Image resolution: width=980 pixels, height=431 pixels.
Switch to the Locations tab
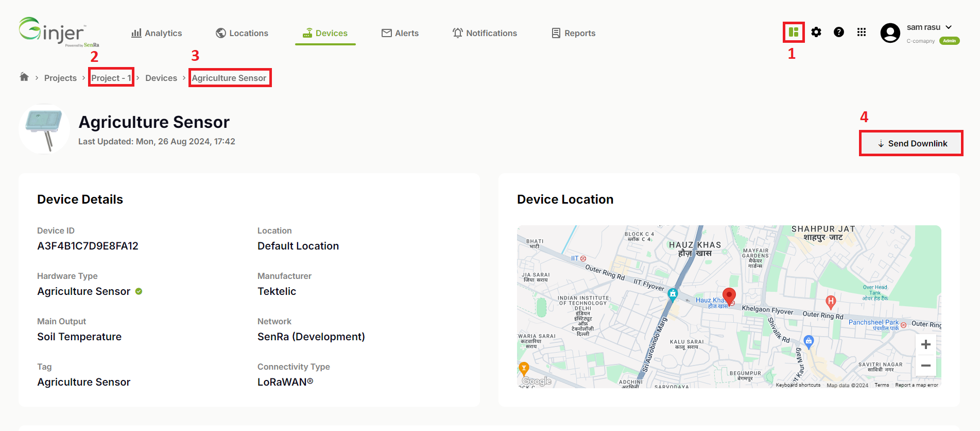coord(242,33)
